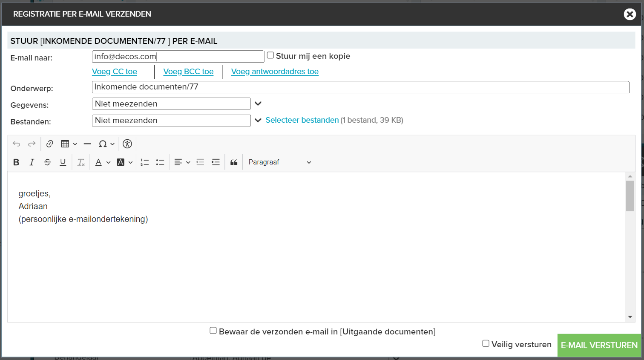Open the accessibility checker icon
644x360 pixels.
[x=127, y=144]
